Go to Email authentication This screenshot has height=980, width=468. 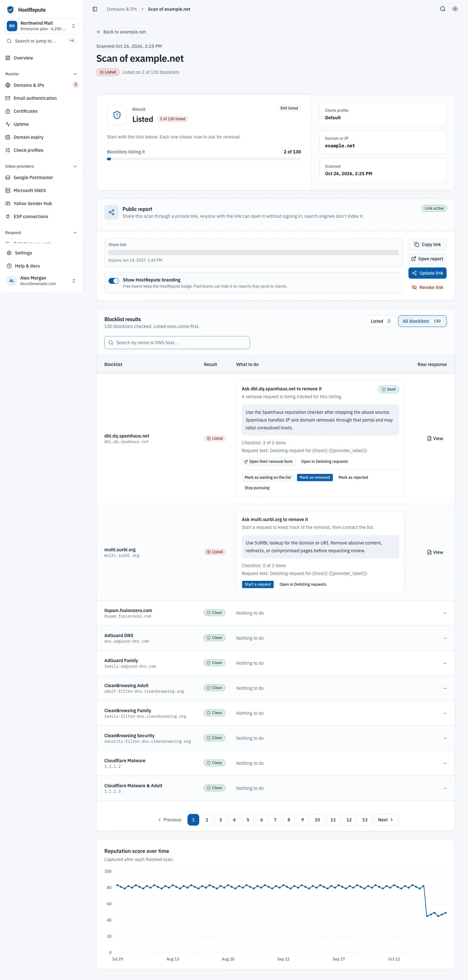coord(42,98)
